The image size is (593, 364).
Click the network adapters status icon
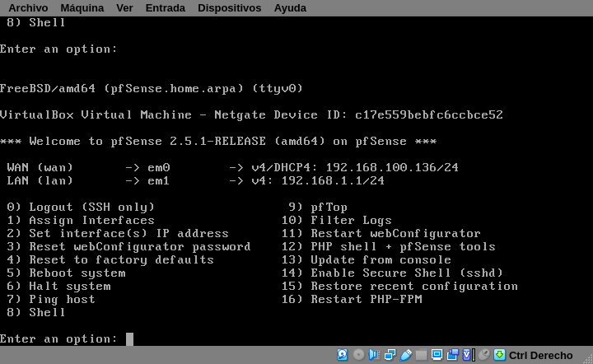[x=390, y=355]
